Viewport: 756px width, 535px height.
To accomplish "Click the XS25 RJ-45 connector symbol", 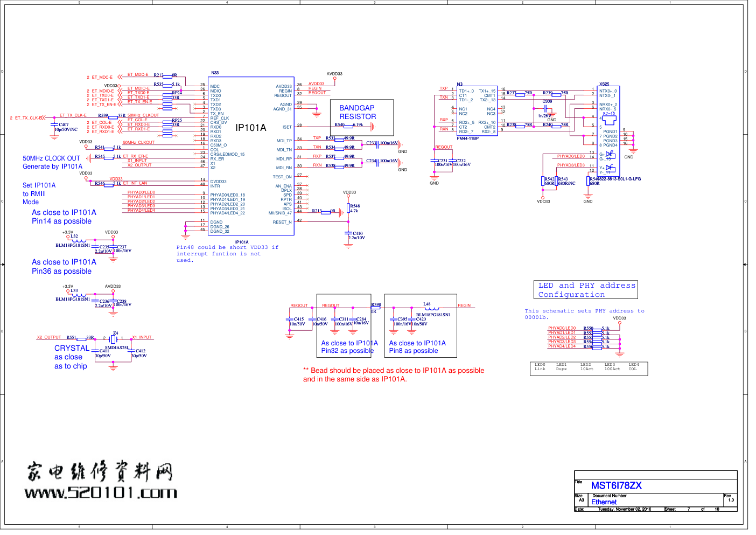I will [608, 116].
